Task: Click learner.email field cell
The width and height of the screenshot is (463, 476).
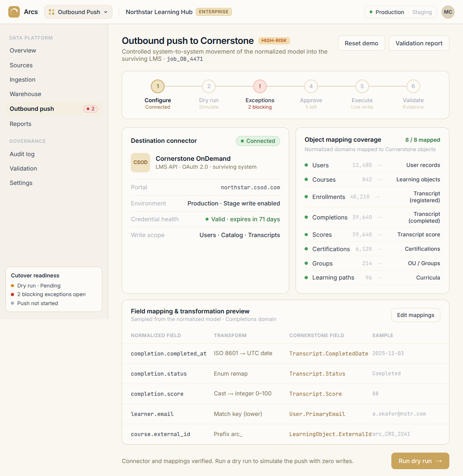Action: 152,414
